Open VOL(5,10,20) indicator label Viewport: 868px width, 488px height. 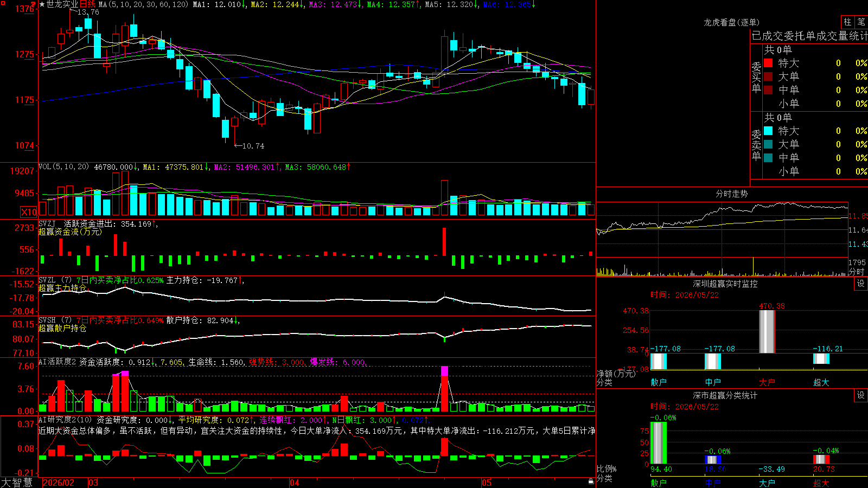(x=63, y=167)
